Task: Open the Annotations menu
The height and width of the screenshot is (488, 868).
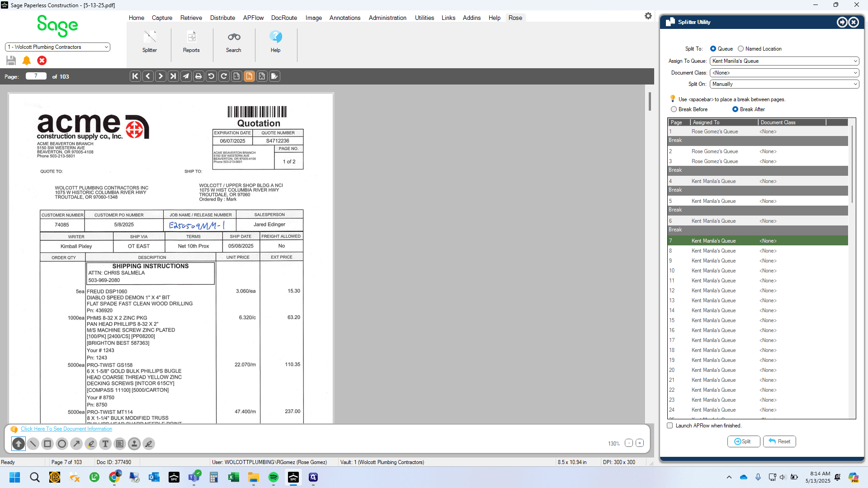Action: (345, 18)
